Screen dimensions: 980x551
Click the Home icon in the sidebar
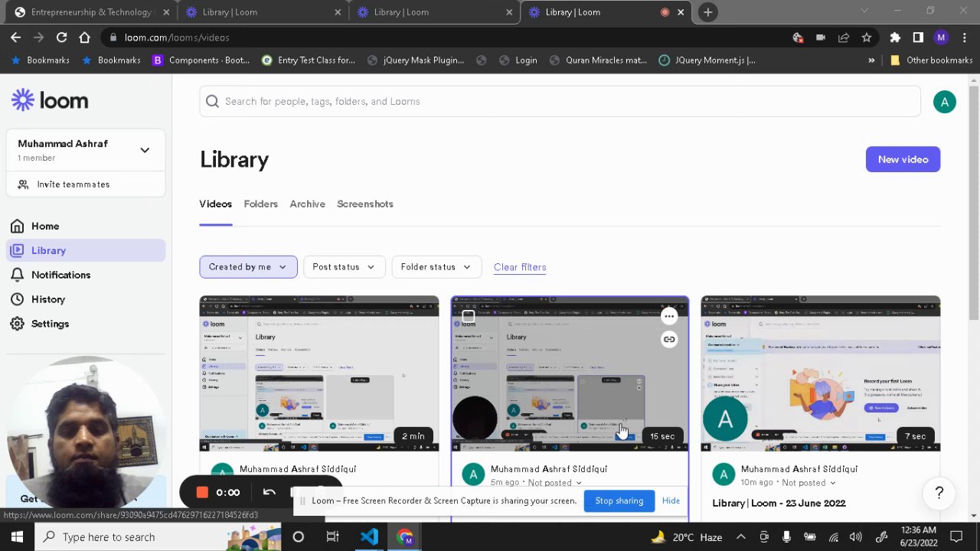tap(17, 226)
